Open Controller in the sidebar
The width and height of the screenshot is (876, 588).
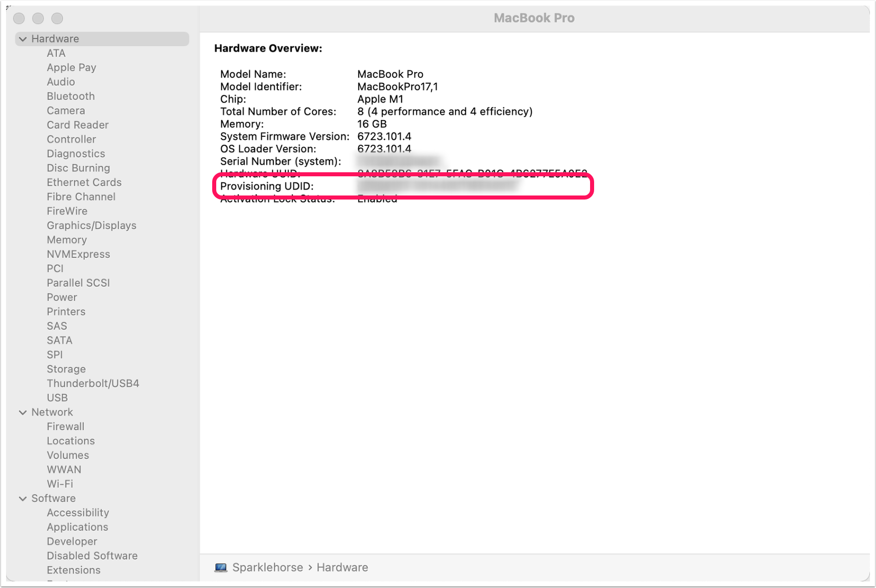(x=71, y=139)
